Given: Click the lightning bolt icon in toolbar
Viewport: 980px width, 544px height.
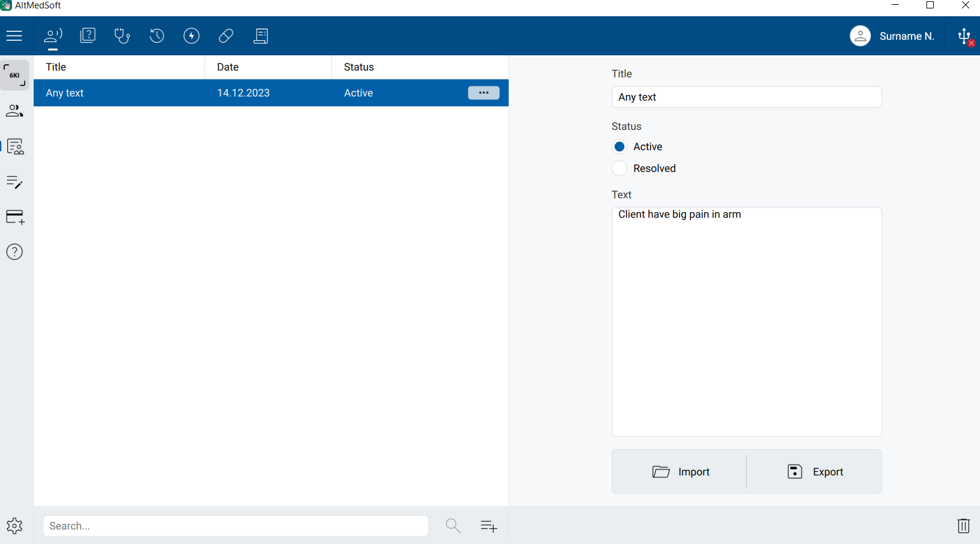Looking at the screenshot, I should tap(191, 36).
